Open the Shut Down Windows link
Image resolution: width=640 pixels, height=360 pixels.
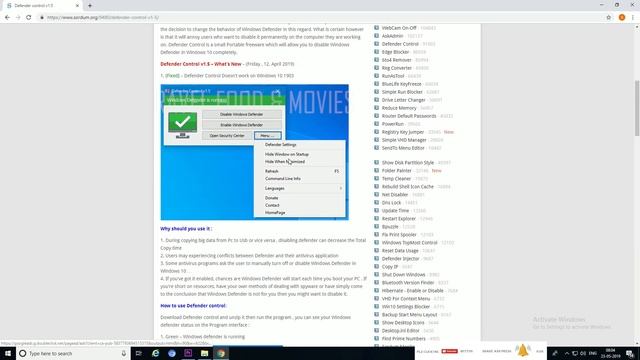[403, 275]
